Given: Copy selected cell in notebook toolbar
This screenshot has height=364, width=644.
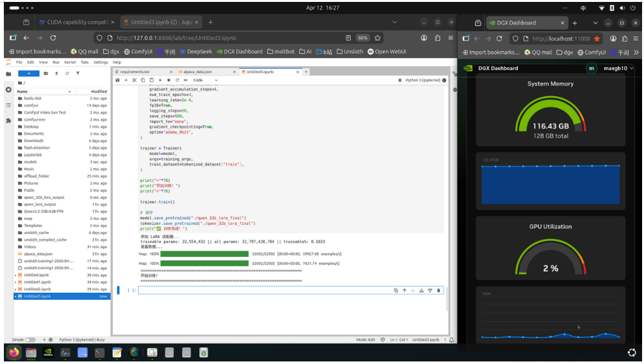Looking at the screenshot, I should pos(143,80).
